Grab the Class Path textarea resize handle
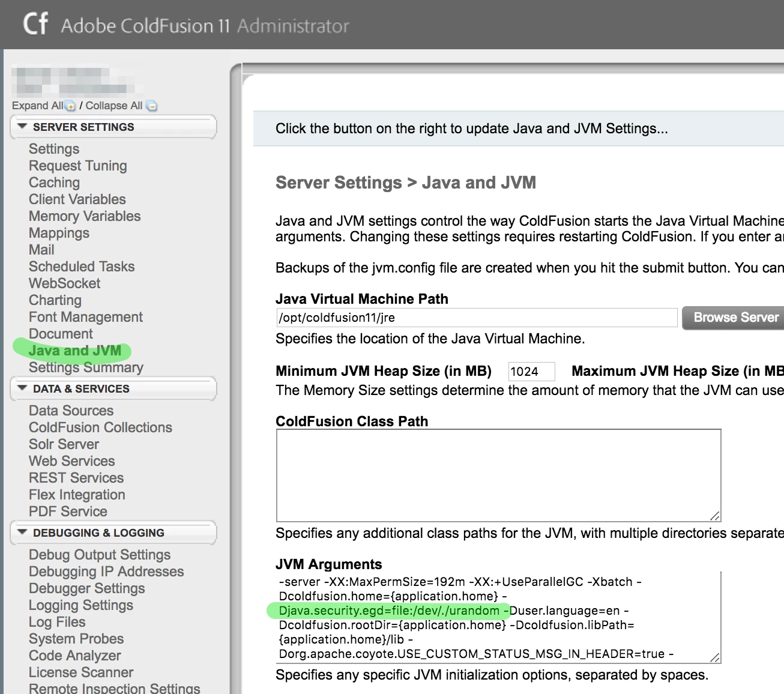This screenshot has width=784, height=694. click(x=714, y=516)
